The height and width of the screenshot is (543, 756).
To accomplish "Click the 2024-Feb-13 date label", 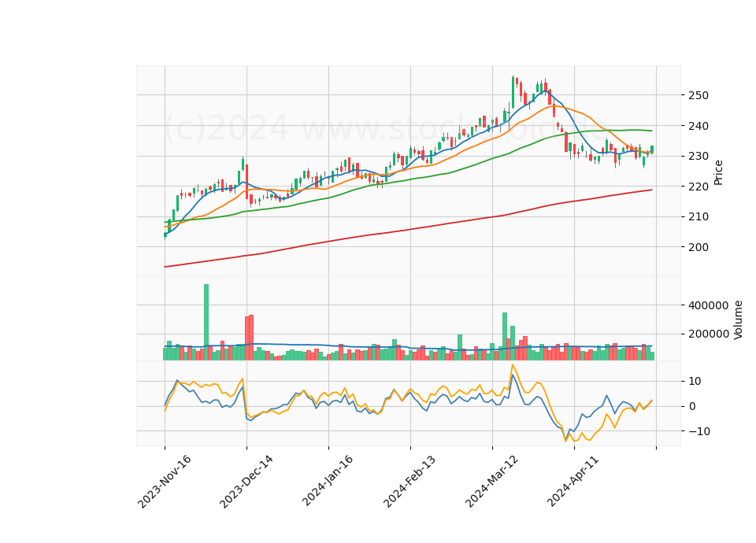I will coord(409,481).
